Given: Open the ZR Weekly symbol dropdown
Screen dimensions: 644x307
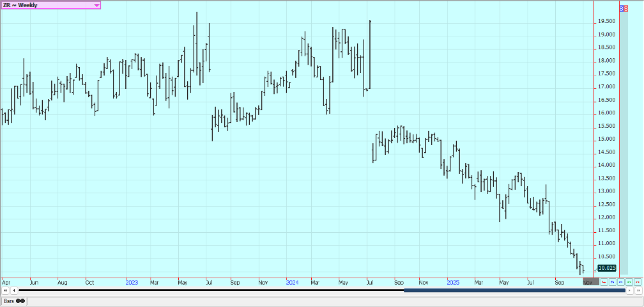Looking at the screenshot, I should point(96,5).
